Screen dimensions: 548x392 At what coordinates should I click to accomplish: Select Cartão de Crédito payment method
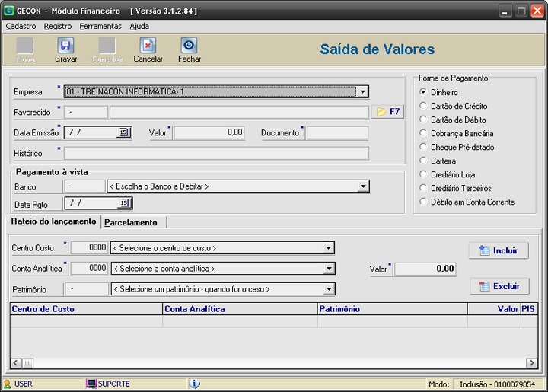[x=423, y=106]
